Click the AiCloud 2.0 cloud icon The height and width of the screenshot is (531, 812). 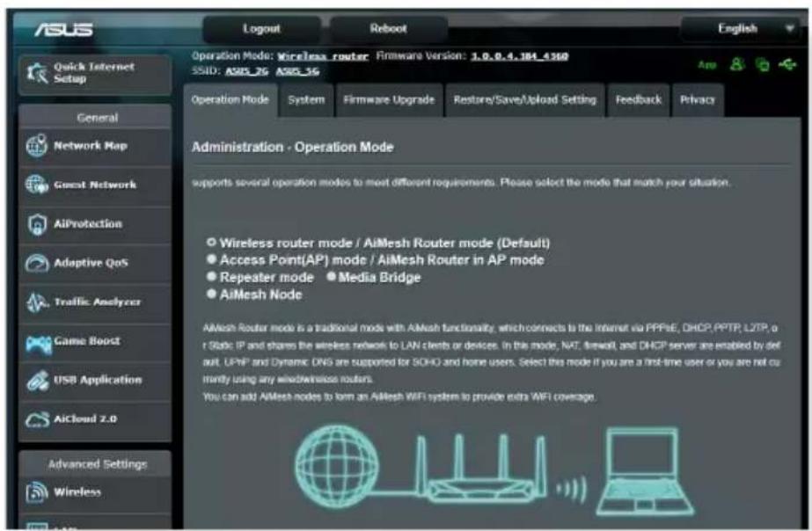(37, 419)
